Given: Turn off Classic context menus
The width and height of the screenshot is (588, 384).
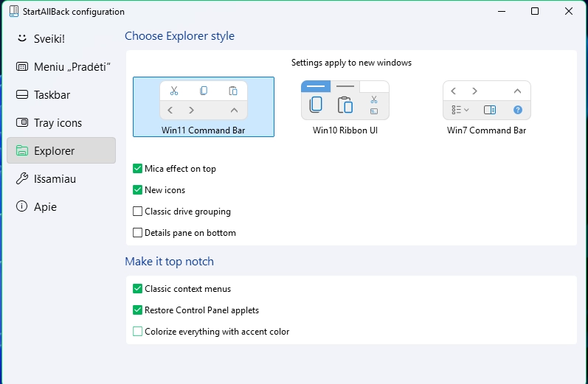Looking at the screenshot, I should click(x=138, y=288).
